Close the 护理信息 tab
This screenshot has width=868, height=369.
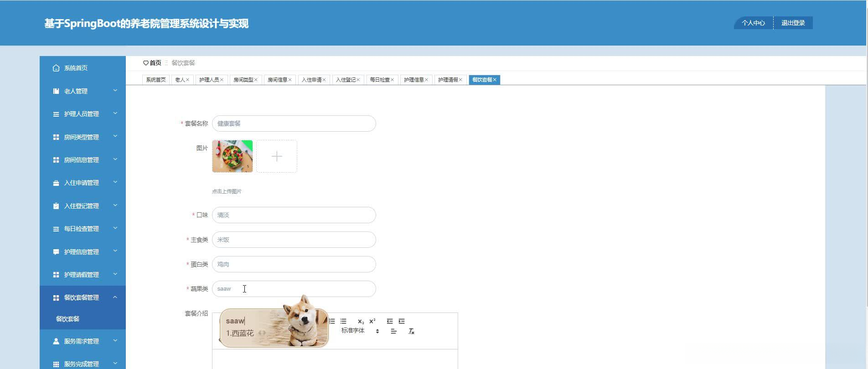pyautogui.click(x=426, y=80)
